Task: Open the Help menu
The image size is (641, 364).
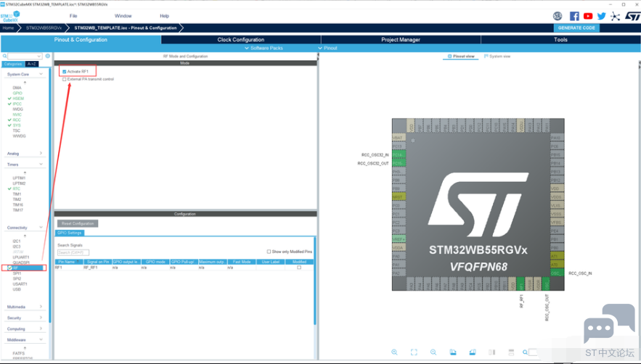Action: (164, 16)
